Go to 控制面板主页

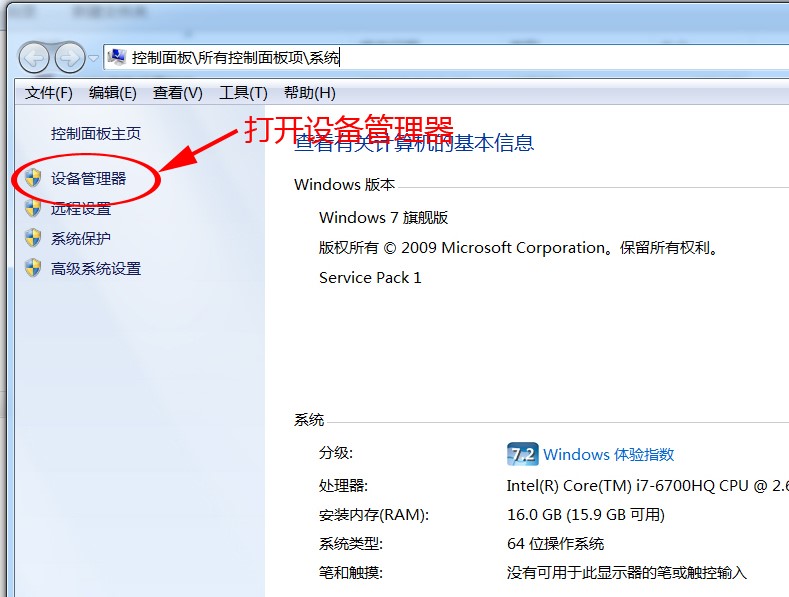96,133
